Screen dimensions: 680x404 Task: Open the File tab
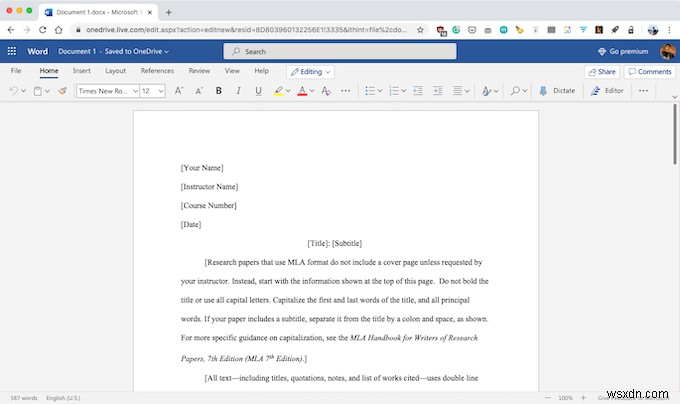16,71
